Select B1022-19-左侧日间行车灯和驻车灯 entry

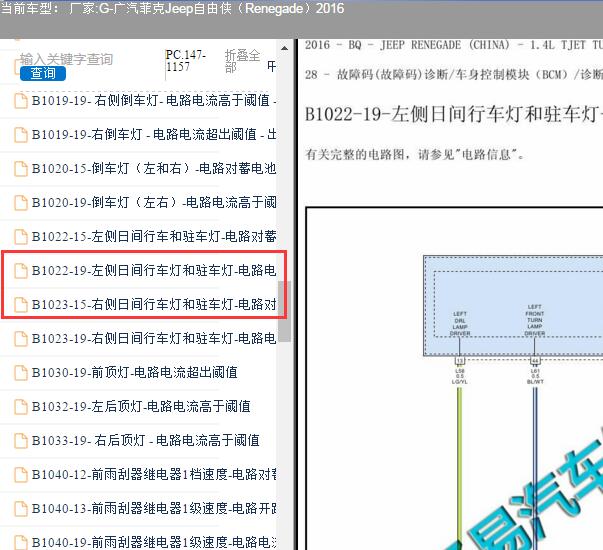tap(153, 270)
